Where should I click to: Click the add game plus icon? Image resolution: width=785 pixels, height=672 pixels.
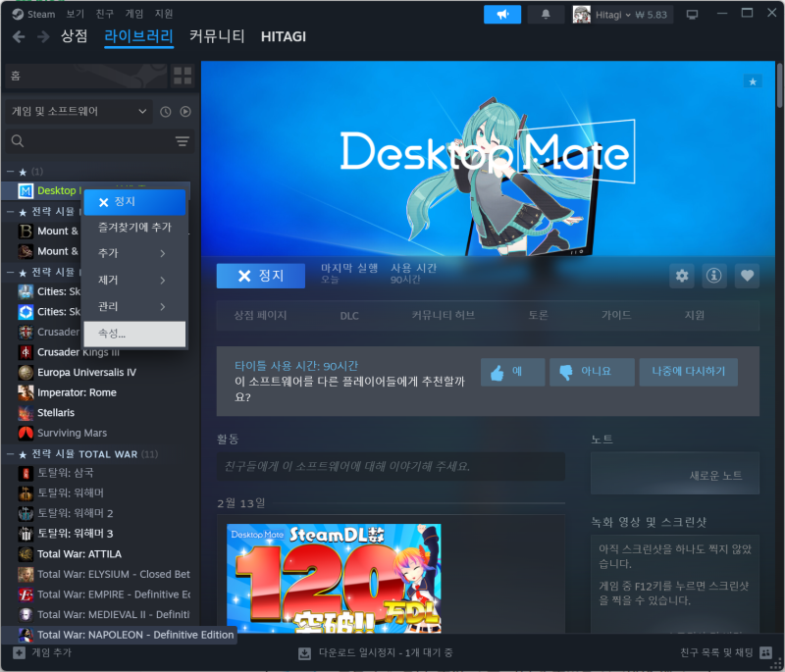[x=19, y=652]
